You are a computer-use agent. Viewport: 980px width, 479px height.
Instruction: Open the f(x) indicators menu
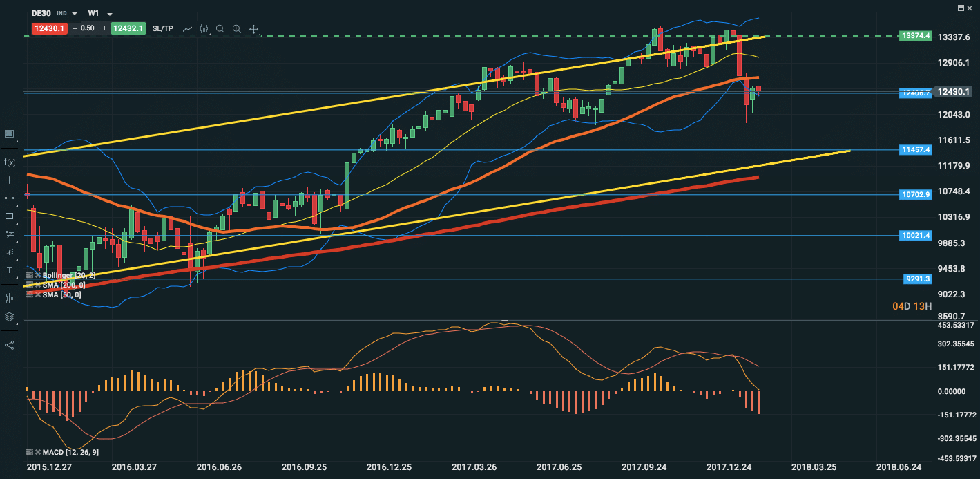click(x=10, y=162)
